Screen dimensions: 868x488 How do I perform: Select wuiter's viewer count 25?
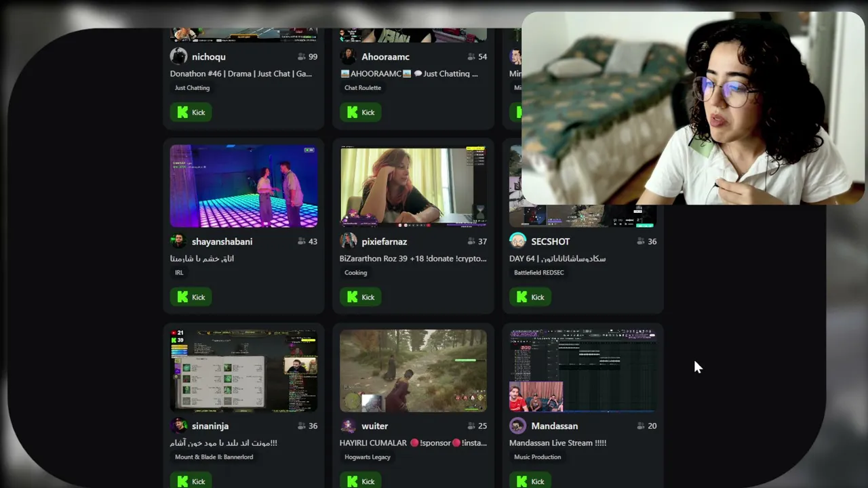[477, 426]
